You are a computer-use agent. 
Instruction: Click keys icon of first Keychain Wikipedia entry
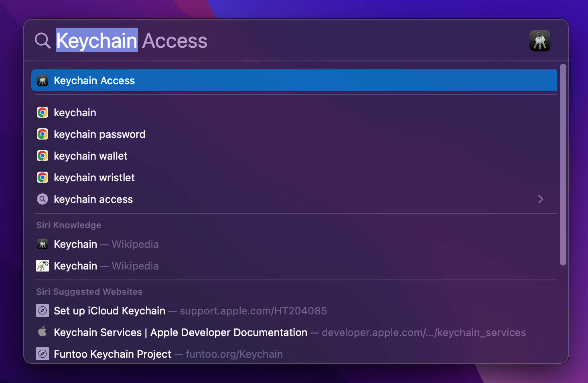43,244
